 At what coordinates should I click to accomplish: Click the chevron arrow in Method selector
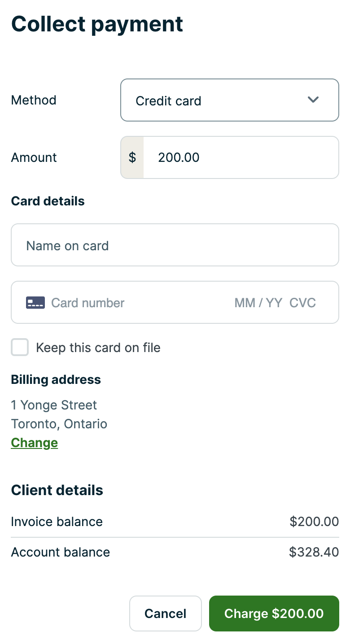tap(313, 100)
